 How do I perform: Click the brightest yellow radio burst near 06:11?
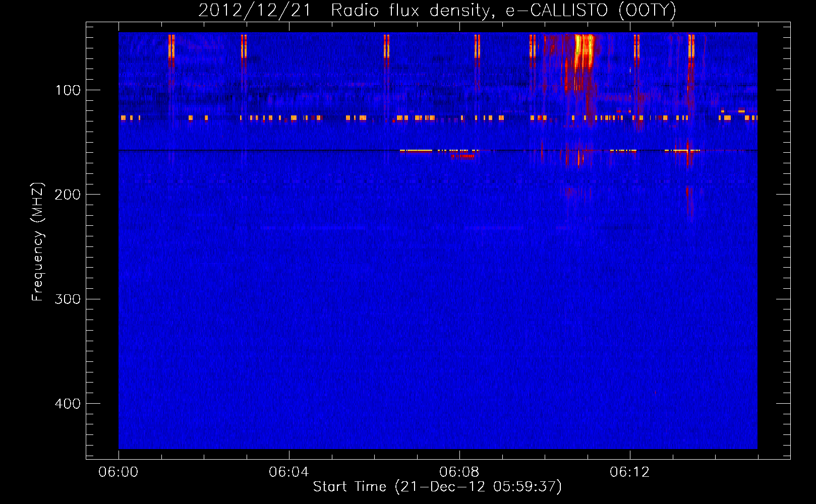584,50
